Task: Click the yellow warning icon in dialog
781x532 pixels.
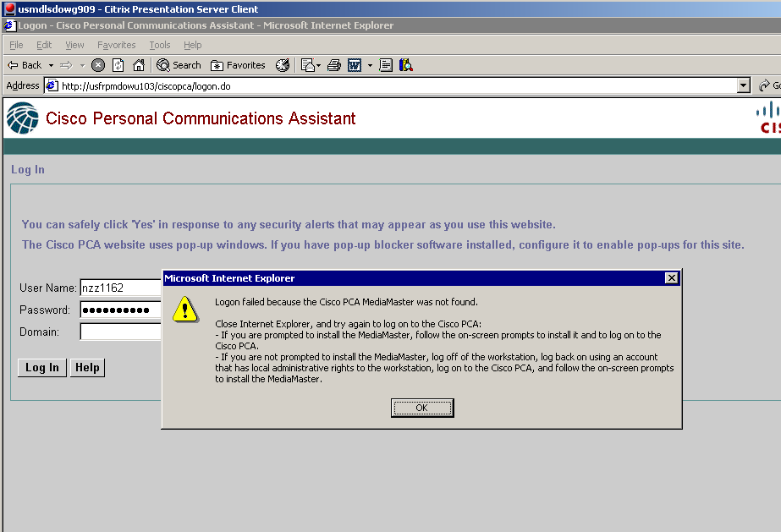Action: click(x=185, y=310)
